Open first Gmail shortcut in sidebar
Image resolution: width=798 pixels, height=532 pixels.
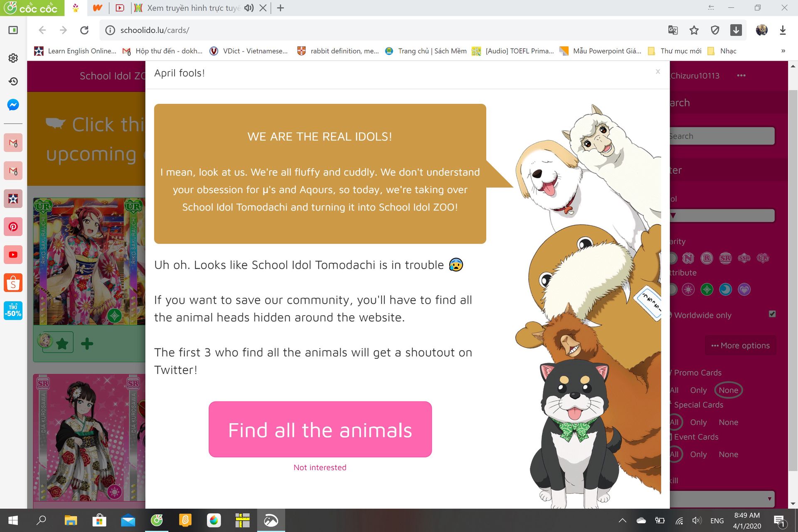[13, 143]
